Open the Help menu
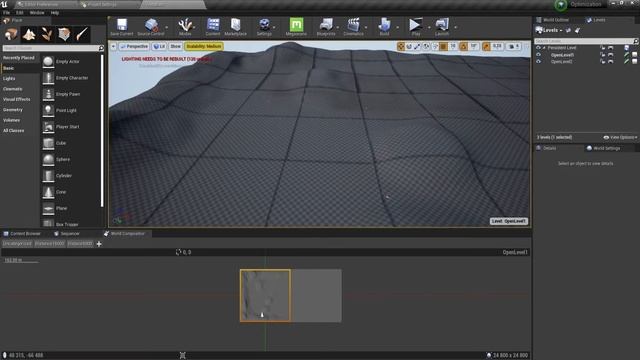 pos(55,13)
